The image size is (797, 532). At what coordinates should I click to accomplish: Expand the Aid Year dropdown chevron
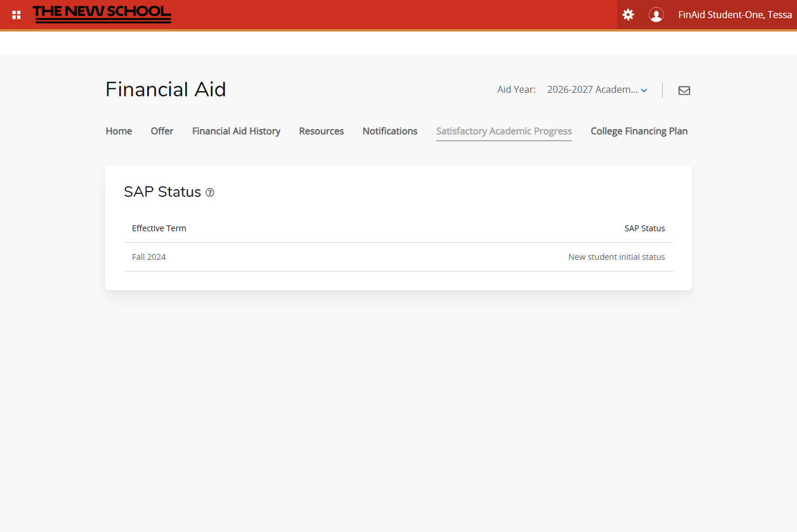coord(644,90)
